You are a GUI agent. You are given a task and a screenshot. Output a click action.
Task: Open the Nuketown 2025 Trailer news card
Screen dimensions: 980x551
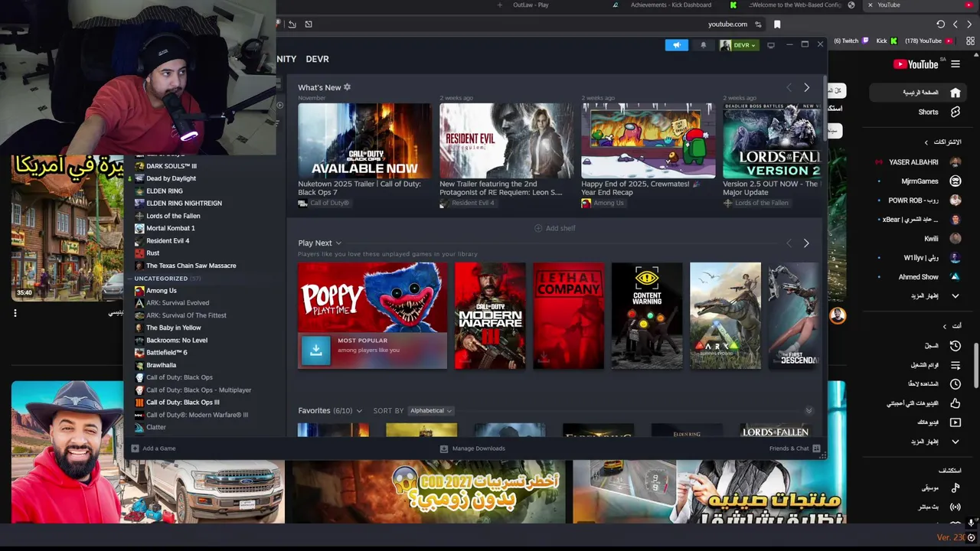[364, 150]
